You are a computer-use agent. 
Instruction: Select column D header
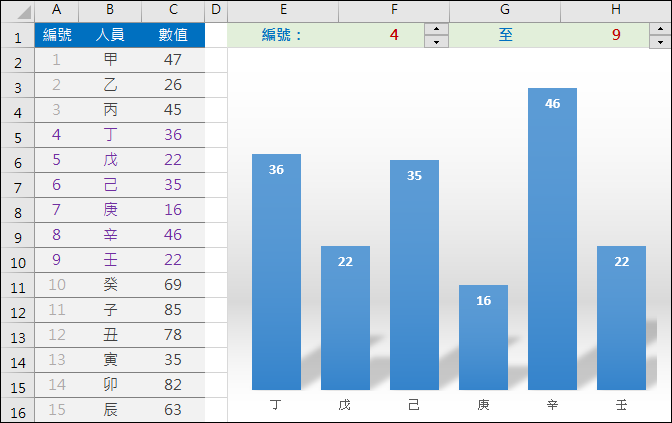tap(216, 11)
